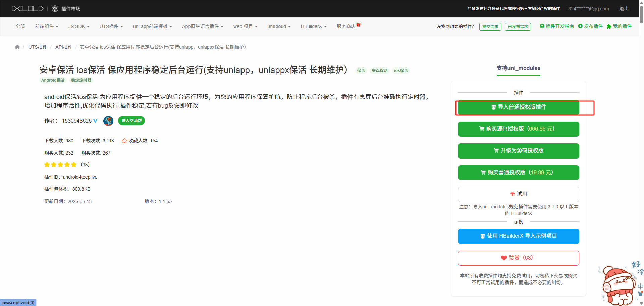Screen dimensions: 644x306
Task: Open the author's avatar picture
Action: coord(108,121)
